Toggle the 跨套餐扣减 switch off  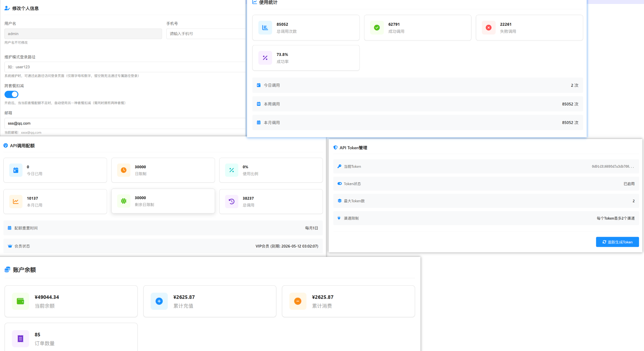click(x=11, y=94)
